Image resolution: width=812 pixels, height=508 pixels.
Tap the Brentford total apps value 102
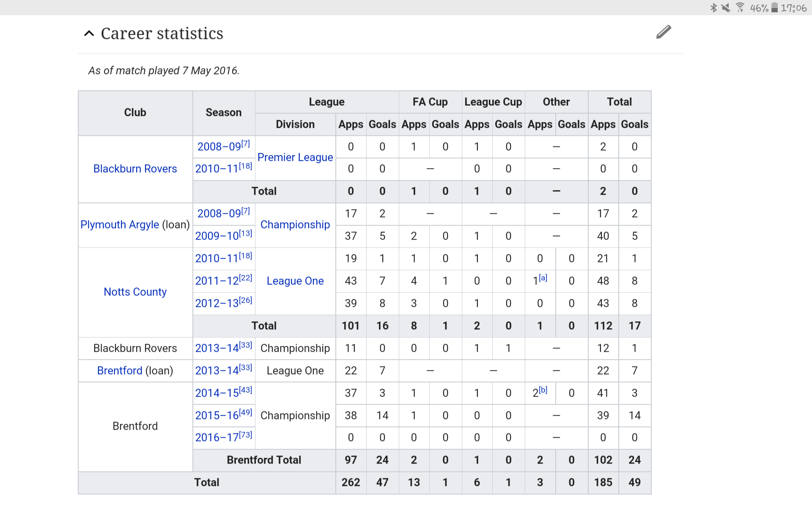[603, 460]
